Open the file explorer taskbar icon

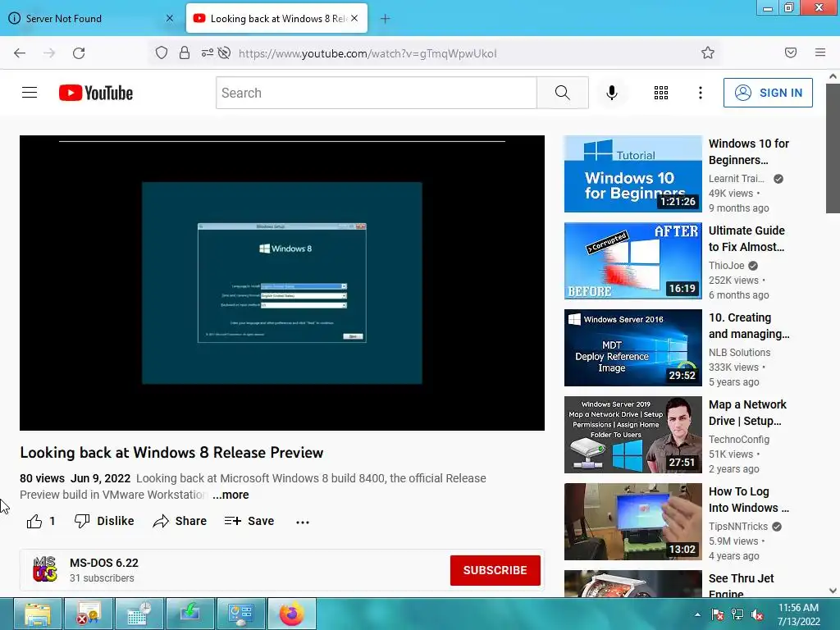pyautogui.click(x=38, y=614)
